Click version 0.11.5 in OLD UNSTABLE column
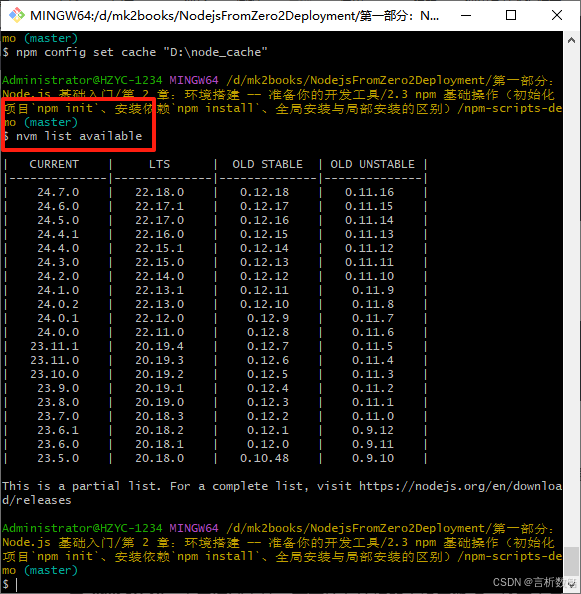This screenshot has height=594, width=581. 373,346
